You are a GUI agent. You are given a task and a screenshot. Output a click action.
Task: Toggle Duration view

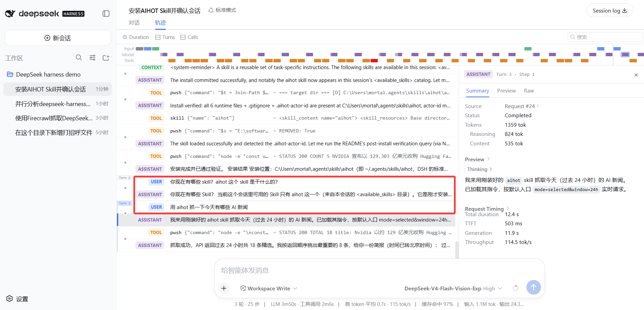click(x=136, y=37)
